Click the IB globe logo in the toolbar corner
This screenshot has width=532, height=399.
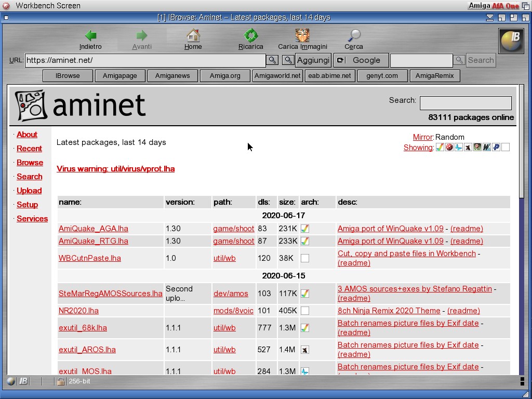tap(511, 41)
